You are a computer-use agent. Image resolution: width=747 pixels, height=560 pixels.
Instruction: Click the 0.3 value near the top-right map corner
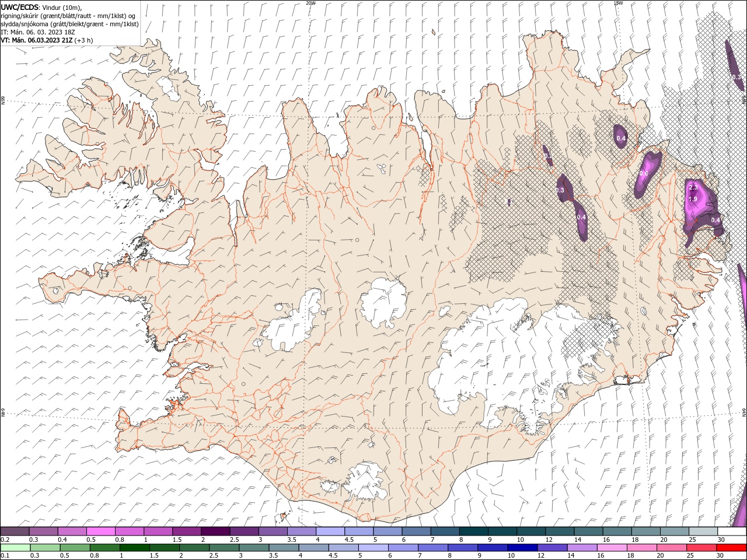pyautogui.click(x=736, y=76)
